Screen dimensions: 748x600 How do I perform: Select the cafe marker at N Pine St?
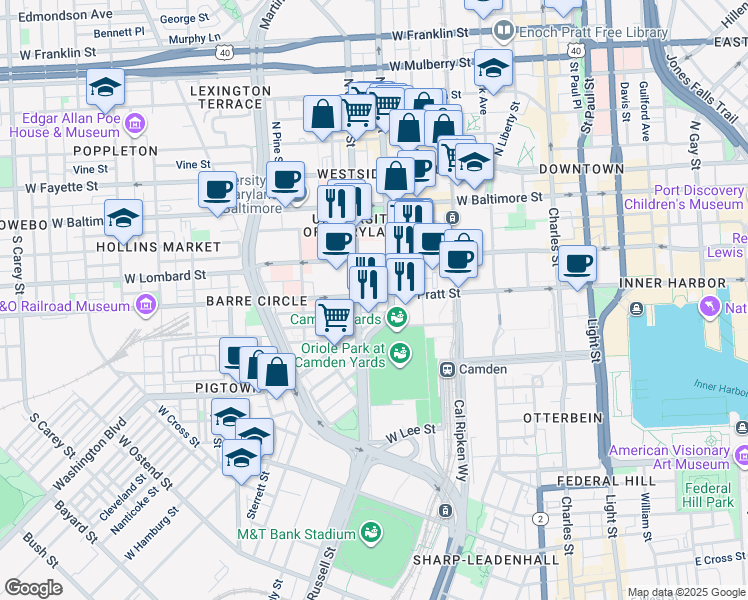tap(286, 182)
